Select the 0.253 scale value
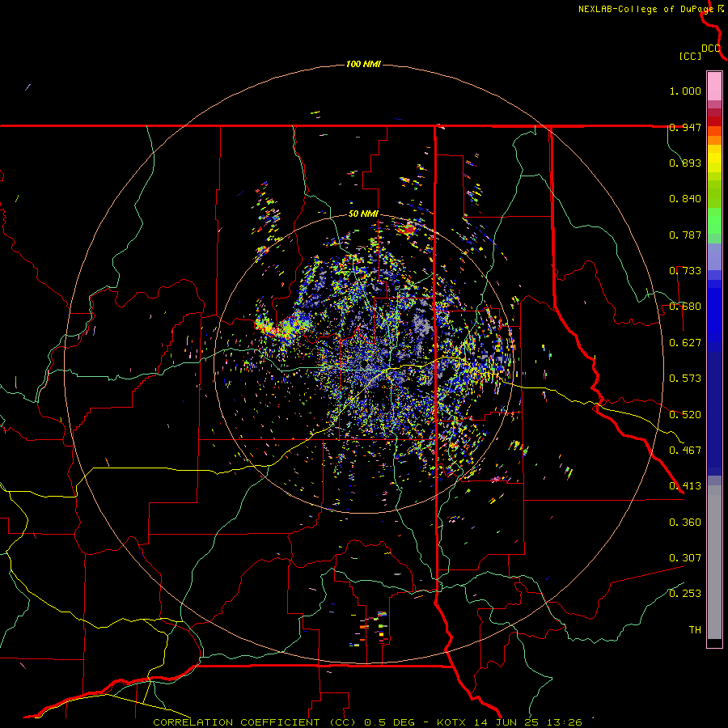This screenshot has height=728, width=728. pos(685,594)
